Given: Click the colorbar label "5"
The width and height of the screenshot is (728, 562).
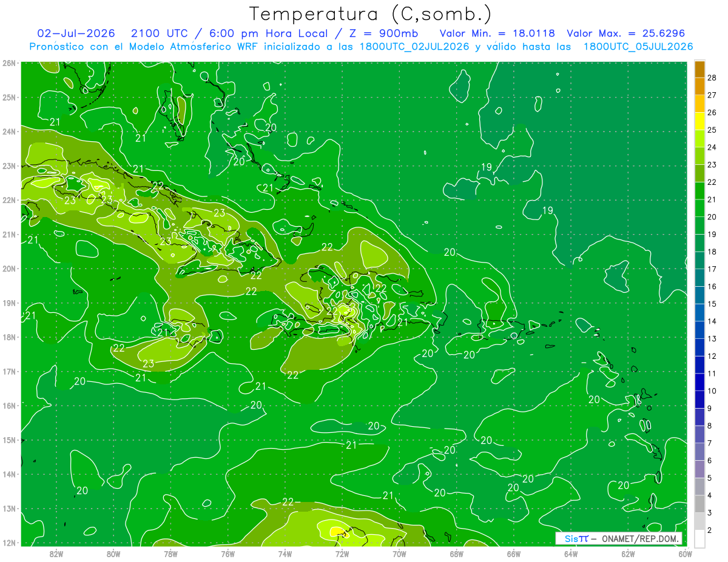Looking at the screenshot, I should click(x=710, y=478).
